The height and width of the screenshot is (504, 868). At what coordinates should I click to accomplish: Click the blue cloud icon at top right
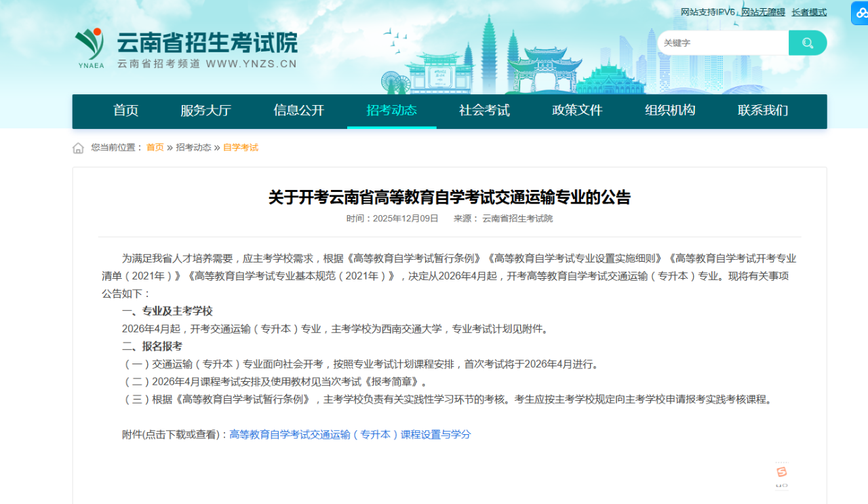[x=861, y=13]
